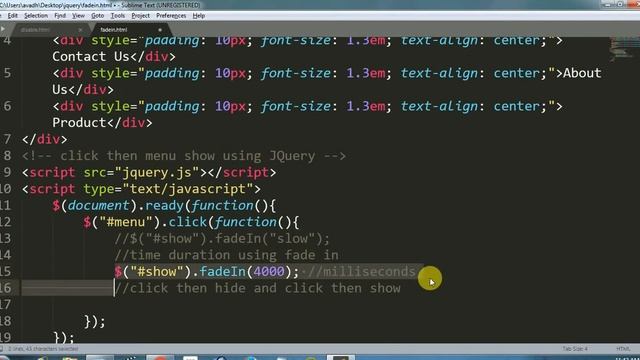Click line number 5 in the gutter
This screenshot has width=640, height=360.
[7, 73]
